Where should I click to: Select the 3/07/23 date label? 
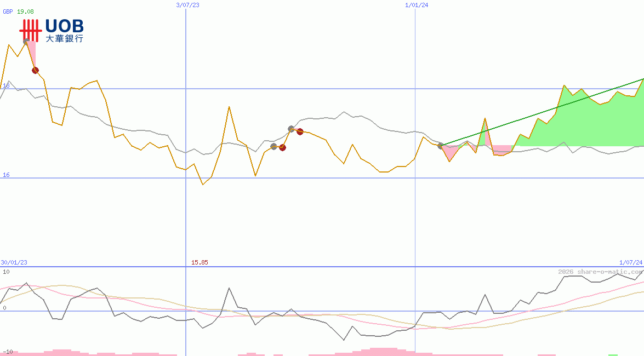[x=186, y=5]
